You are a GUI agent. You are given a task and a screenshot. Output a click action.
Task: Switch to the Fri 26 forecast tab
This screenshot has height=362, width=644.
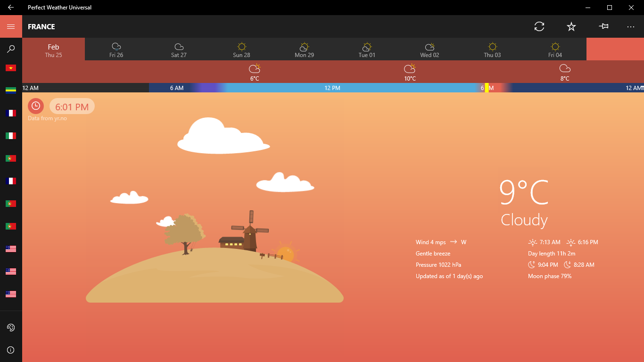click(x=116, y=49)
